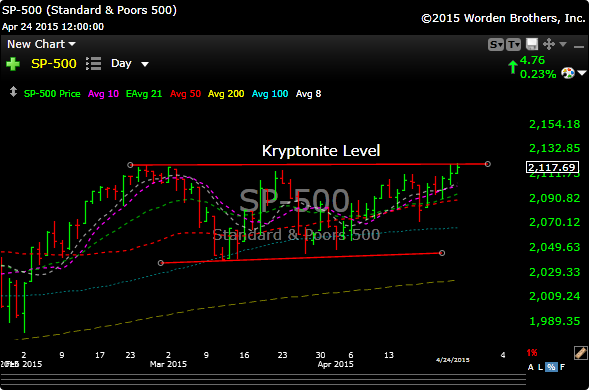Open the T dropdown button in chart header
This screenshot has height=390, width=589.
513,45
